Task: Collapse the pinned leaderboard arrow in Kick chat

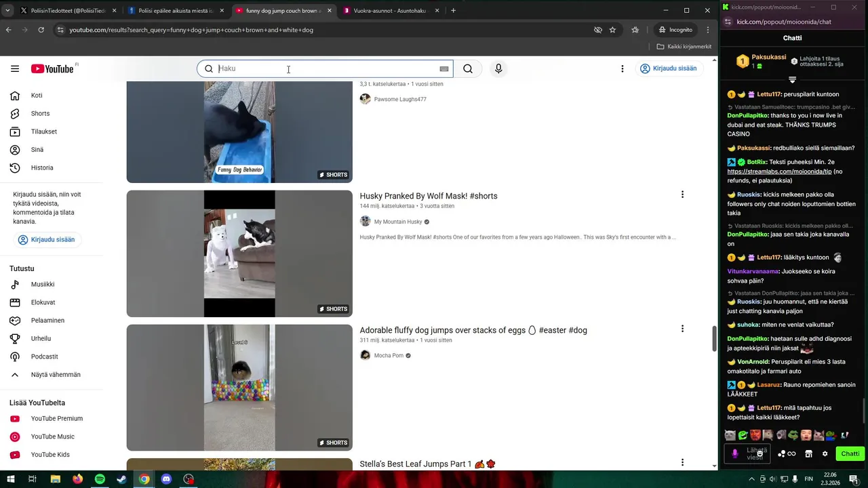Action: [792, 80]
